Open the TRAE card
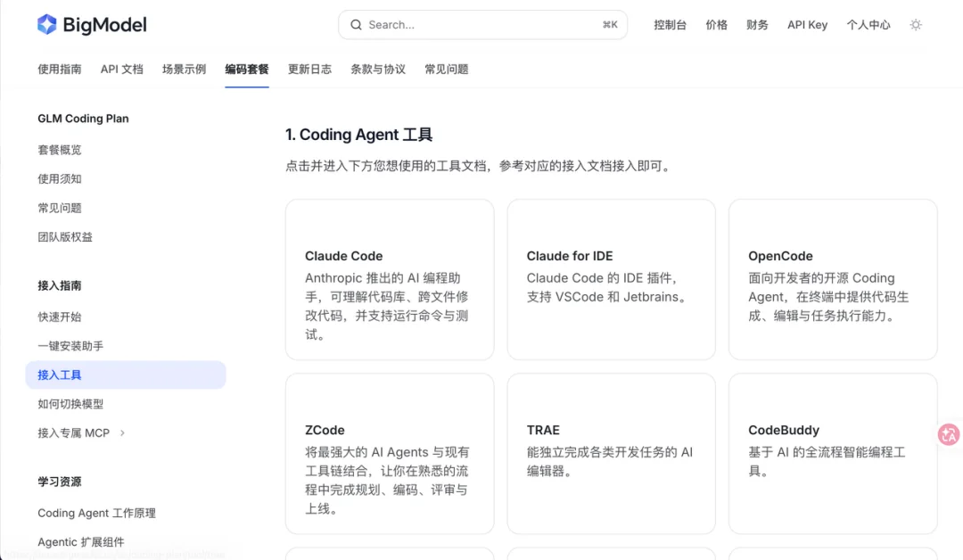The image size is (963, 560). pyautogui.click(x=611, y=454)
